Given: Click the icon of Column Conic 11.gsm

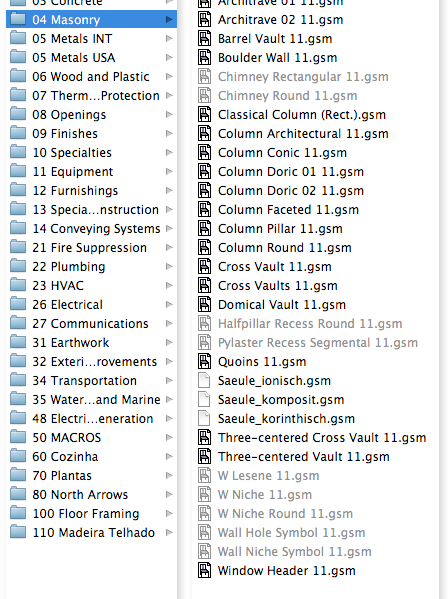Looking at the screenshot, I should pyautogui.click(x=204, y=153).
